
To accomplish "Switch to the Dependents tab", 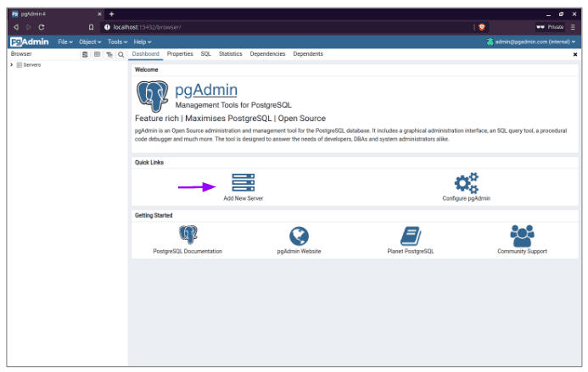I will click(308, 54).
